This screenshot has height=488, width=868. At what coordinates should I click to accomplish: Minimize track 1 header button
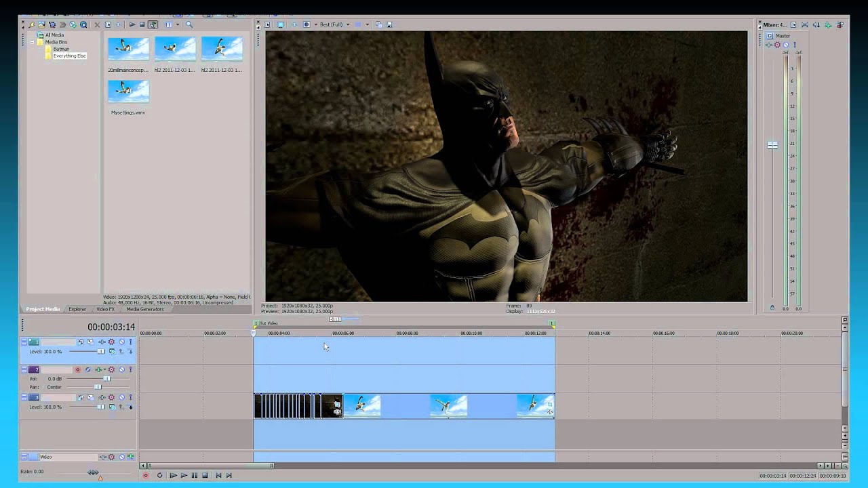pyautogui.click(x=24, y=342)
